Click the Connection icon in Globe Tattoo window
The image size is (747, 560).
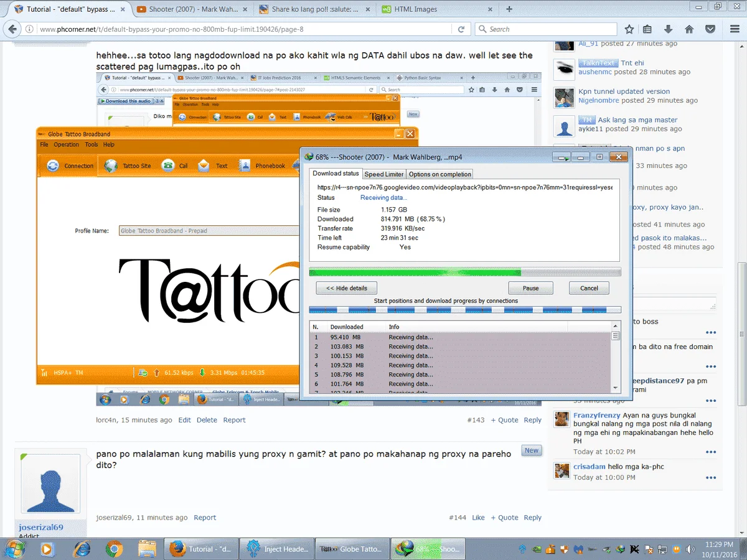tap(54, 166)
